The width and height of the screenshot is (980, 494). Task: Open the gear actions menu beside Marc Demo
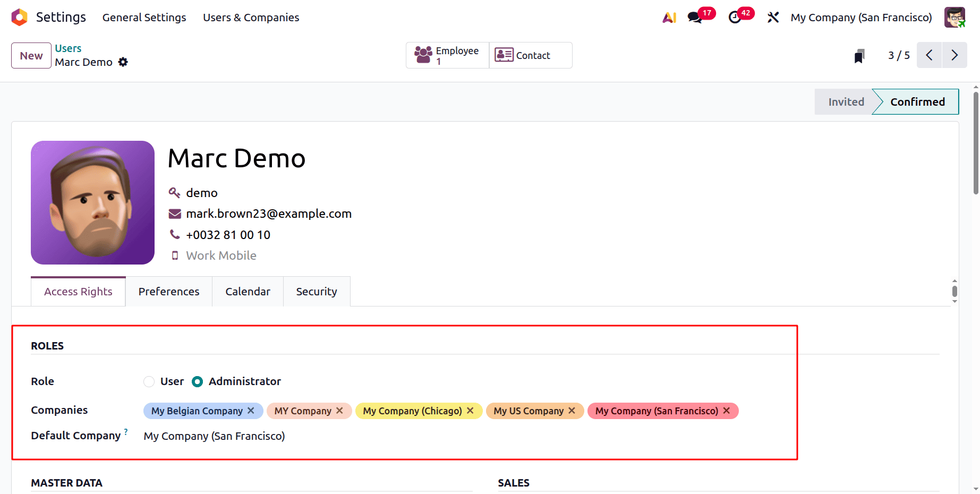coord(123,62)
